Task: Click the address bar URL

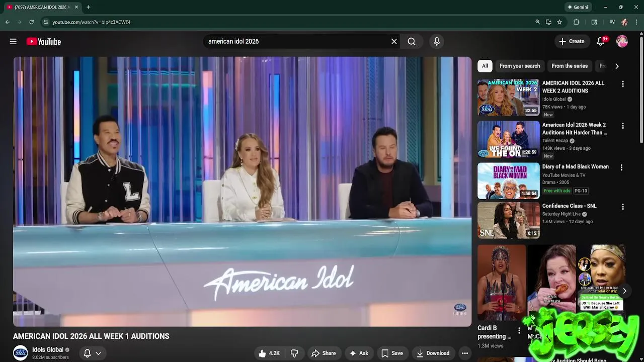Action: click(x=92, y=22)
